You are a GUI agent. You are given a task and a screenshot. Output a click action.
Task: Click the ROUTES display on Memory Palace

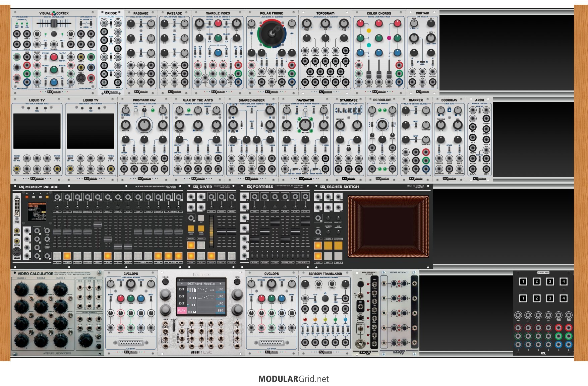37,211
